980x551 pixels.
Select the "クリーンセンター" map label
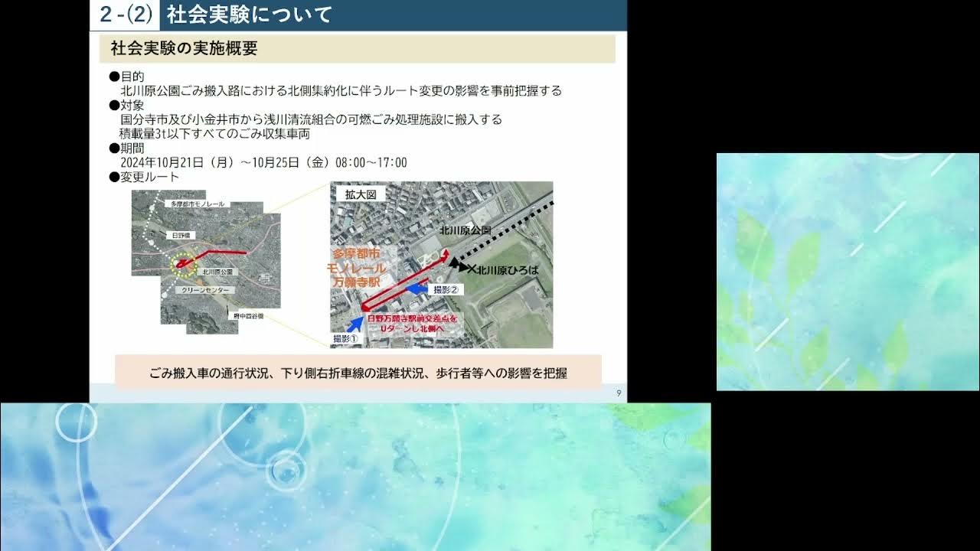204,292
